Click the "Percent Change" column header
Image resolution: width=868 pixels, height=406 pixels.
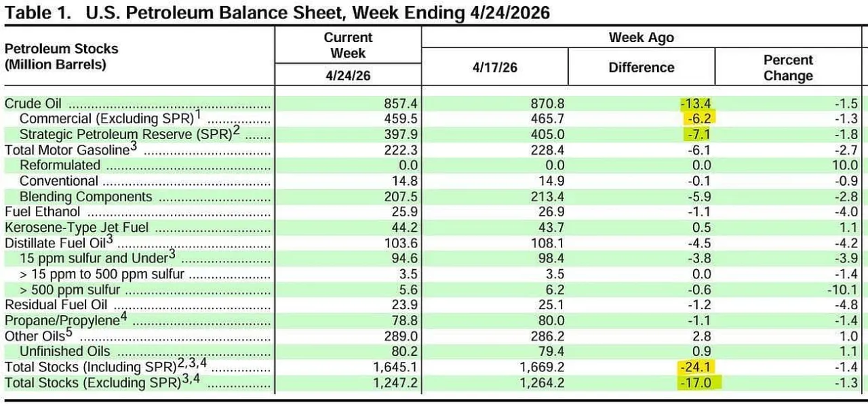(x=788, y=67)
